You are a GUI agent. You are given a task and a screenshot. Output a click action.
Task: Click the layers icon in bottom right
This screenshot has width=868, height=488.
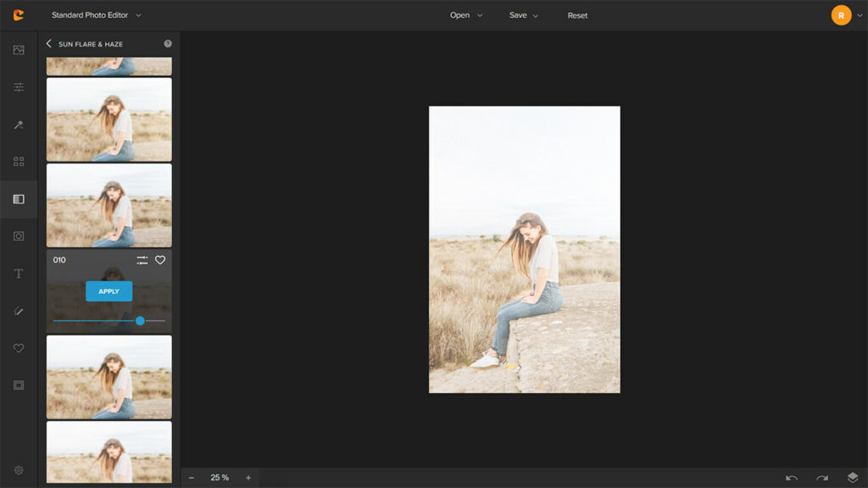point(853,478)
